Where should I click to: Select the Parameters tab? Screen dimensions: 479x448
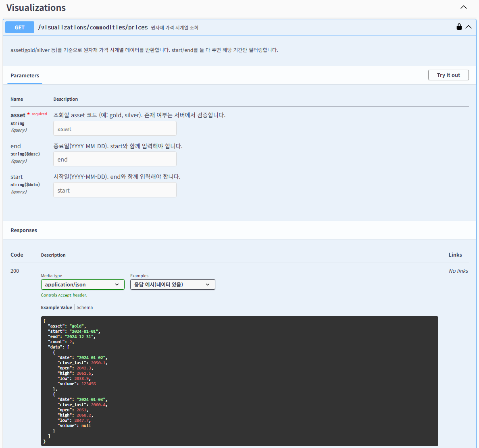[x=25, y=75]
